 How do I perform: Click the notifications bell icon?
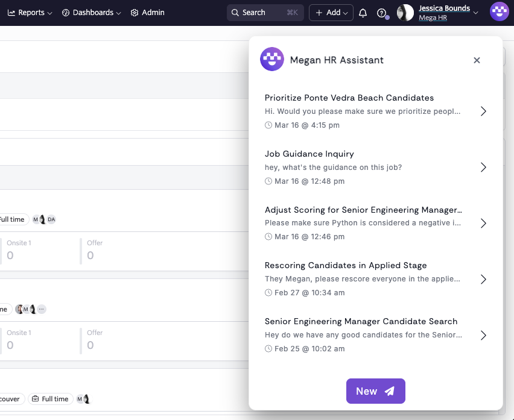click(x=363, y=13)
